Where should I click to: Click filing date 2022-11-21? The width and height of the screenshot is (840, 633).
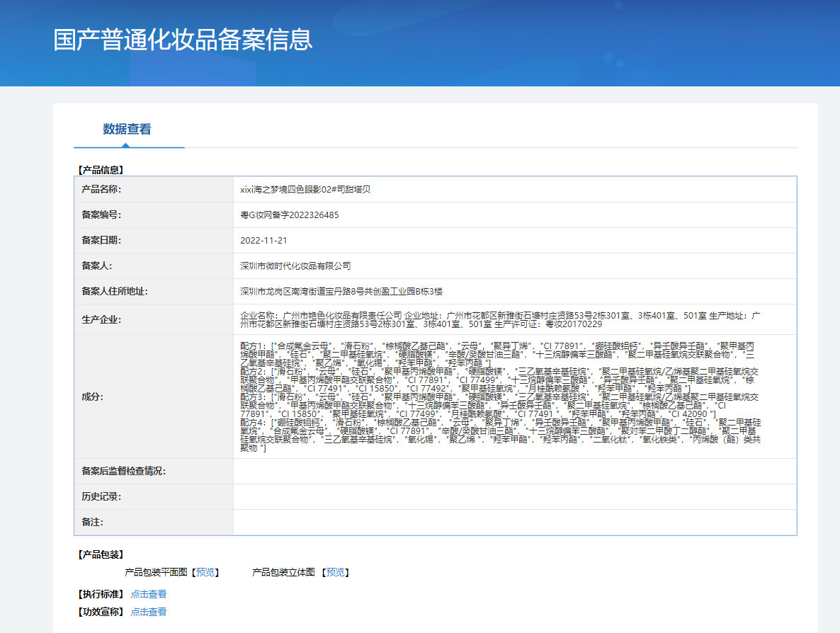point(263,241)
